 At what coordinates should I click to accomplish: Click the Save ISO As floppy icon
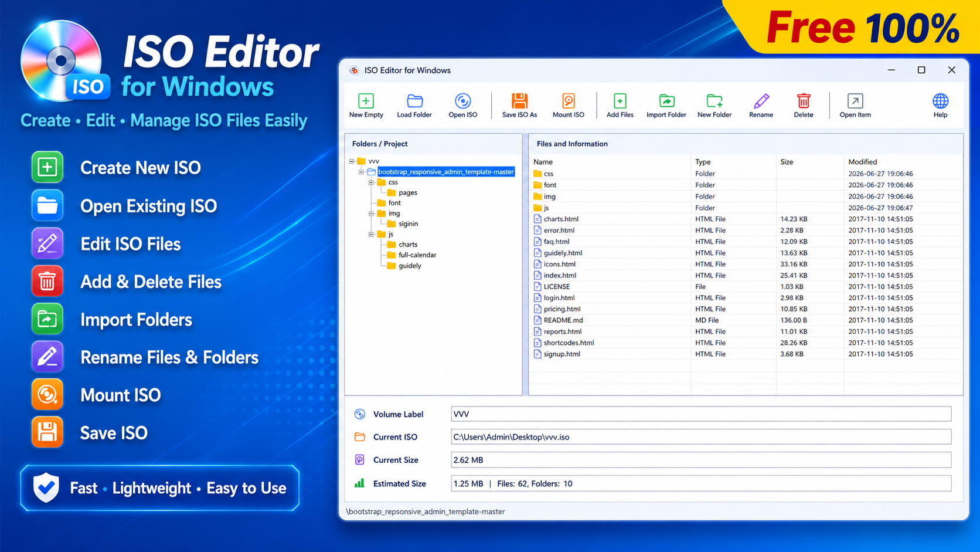click(519, 101)
